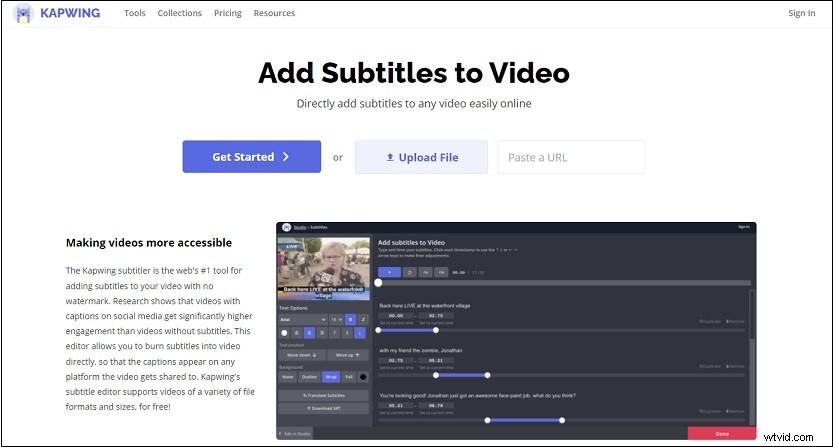
Task: Click the end handle of zombie subtitle's range slider
Action: [x=487, y=375]
